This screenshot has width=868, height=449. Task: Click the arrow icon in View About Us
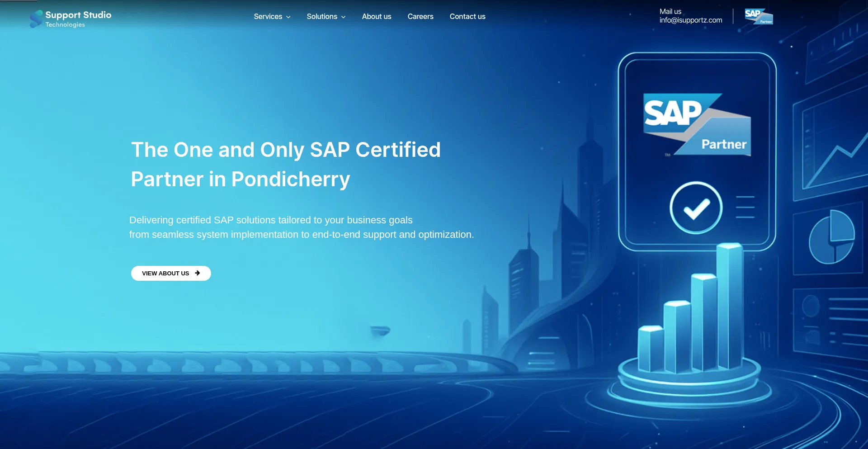[x=198, y=273]
